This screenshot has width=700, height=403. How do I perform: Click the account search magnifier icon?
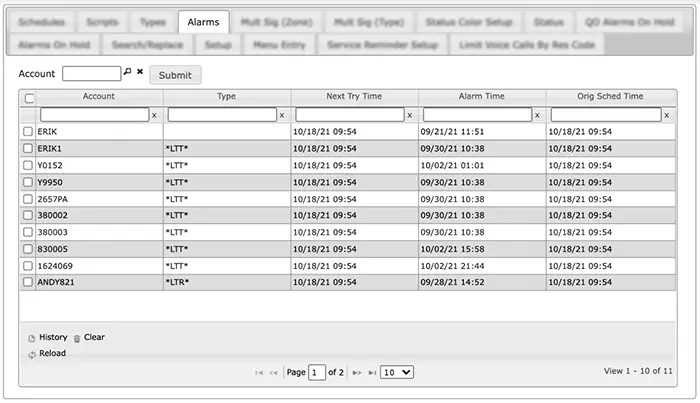pyautogui.click(x=128, y=71)
